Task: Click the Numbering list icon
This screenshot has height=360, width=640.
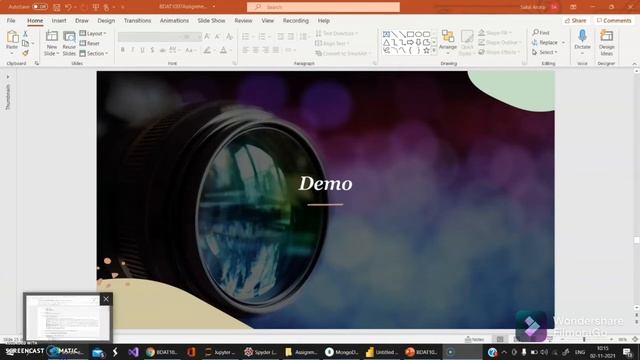Action: [262, 37]
